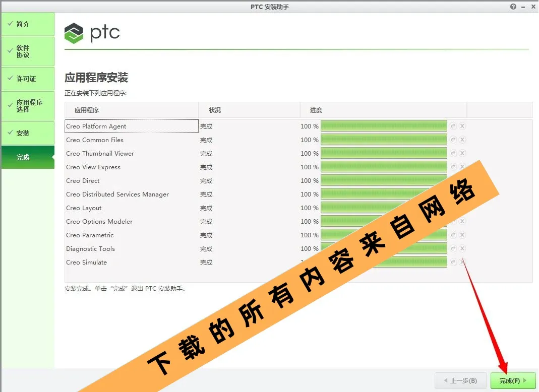
Task: Click restart icon in Creo Simulate row
Action: 453,262
